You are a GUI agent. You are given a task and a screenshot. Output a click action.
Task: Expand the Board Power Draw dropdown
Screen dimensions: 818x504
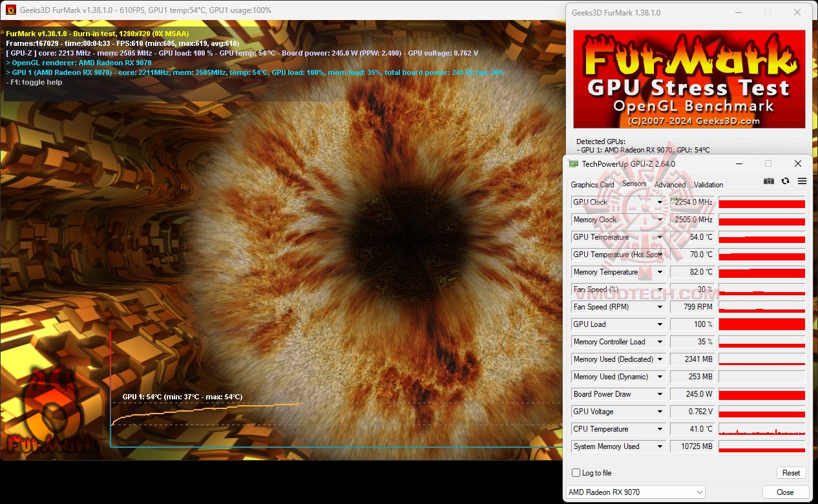coord(660,394)
